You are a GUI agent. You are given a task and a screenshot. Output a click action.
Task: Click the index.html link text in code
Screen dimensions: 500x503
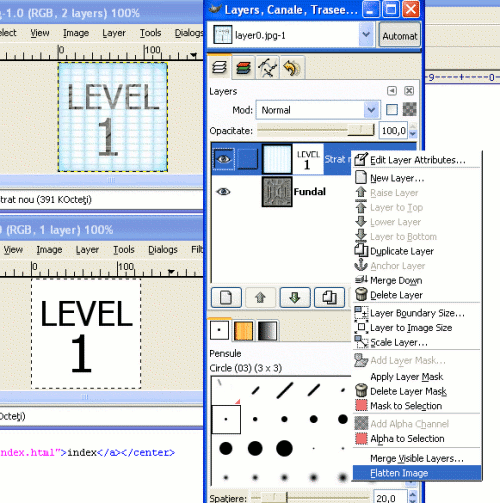[81, 452]
